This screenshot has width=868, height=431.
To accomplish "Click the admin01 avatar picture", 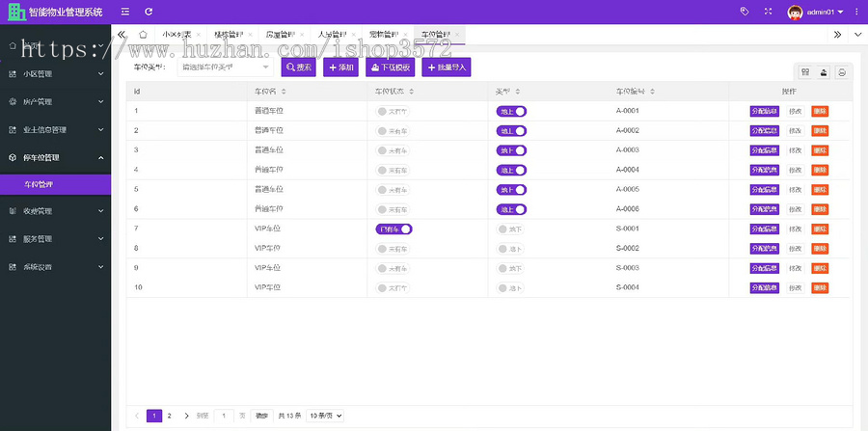I will 795,13.
